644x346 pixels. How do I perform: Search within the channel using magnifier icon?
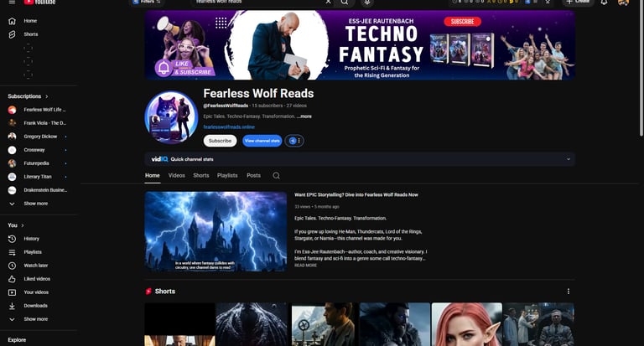(x=277, y=176)
